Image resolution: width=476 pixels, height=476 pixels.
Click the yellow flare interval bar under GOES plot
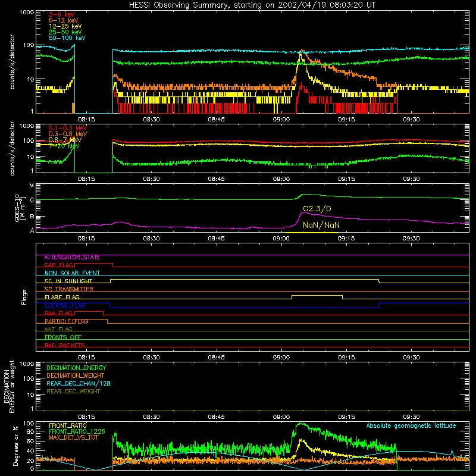pos(311,233)
